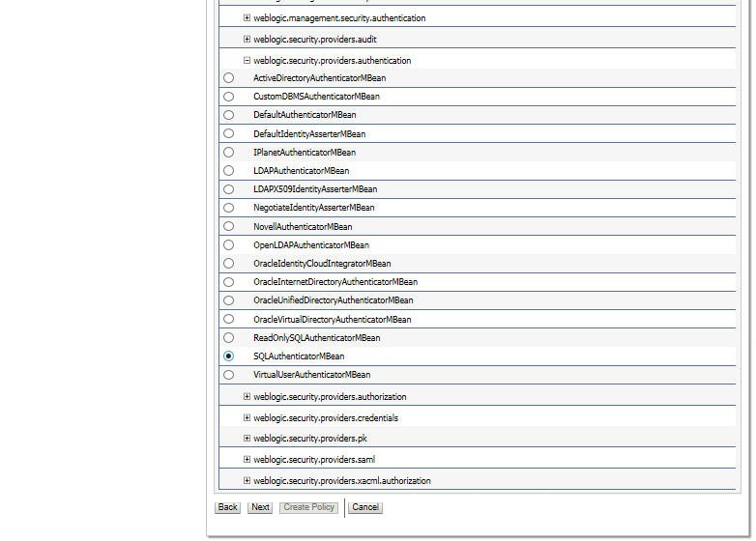The width and height of the screenshot is (756, 541).
Task: Click weblogic.security.providers.saml package text
Action: point(314,460)
